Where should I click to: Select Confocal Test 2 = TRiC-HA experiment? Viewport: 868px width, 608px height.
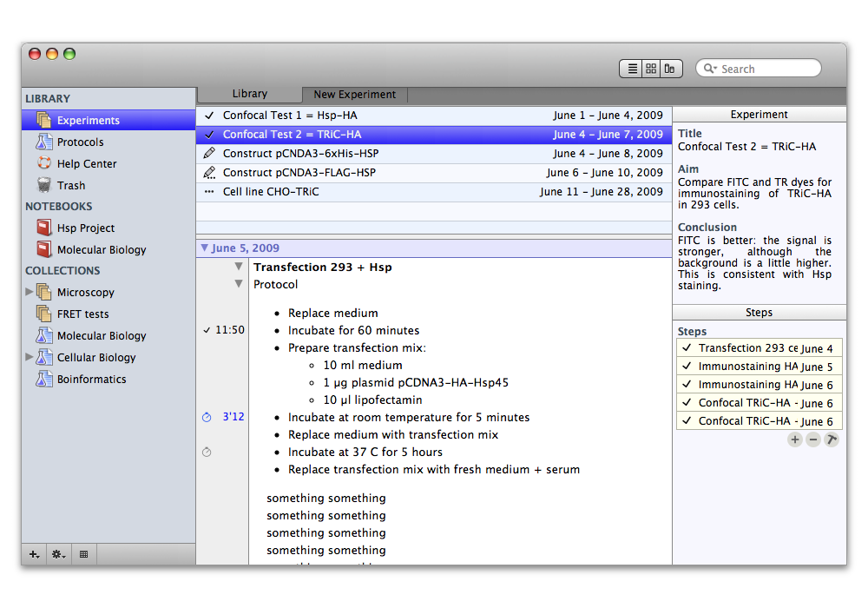[x=434, y=135]
